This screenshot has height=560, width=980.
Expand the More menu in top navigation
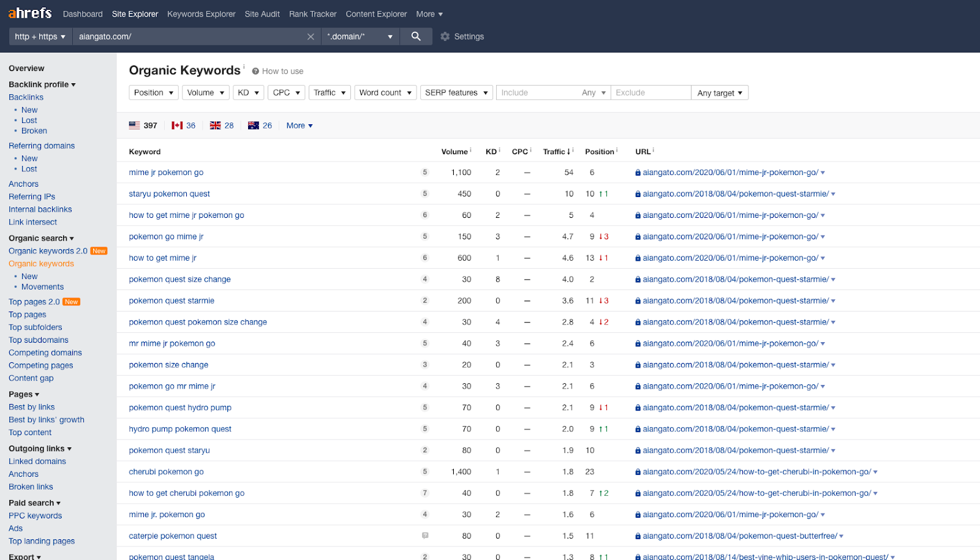click(429, 14)
